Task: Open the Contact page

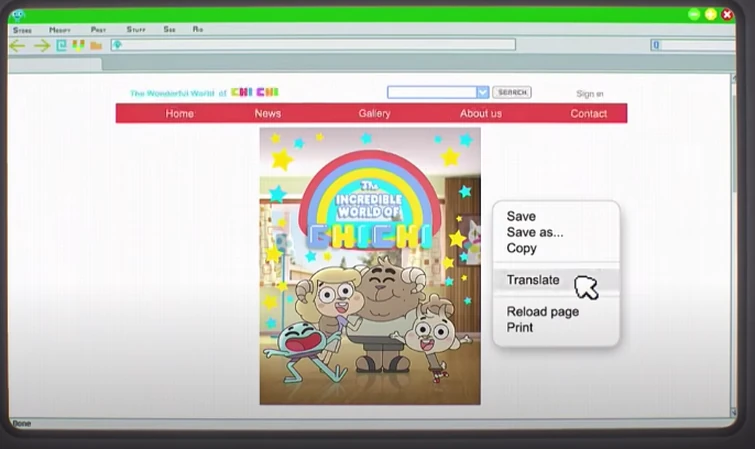Action: pos(588,114)
